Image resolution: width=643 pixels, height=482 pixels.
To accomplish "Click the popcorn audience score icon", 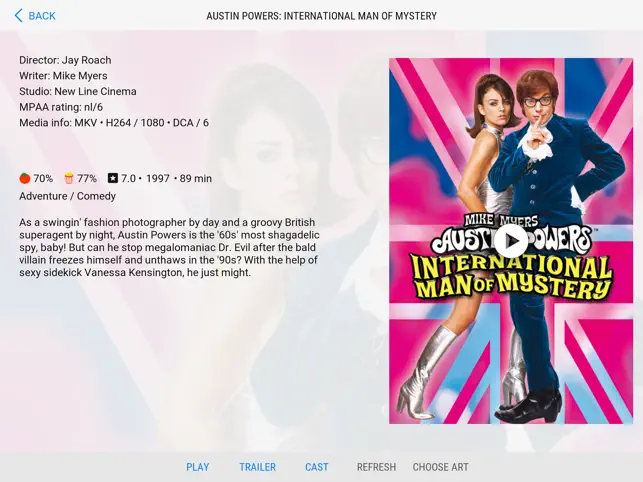I will pyautogui.click(x=69, y=178).
